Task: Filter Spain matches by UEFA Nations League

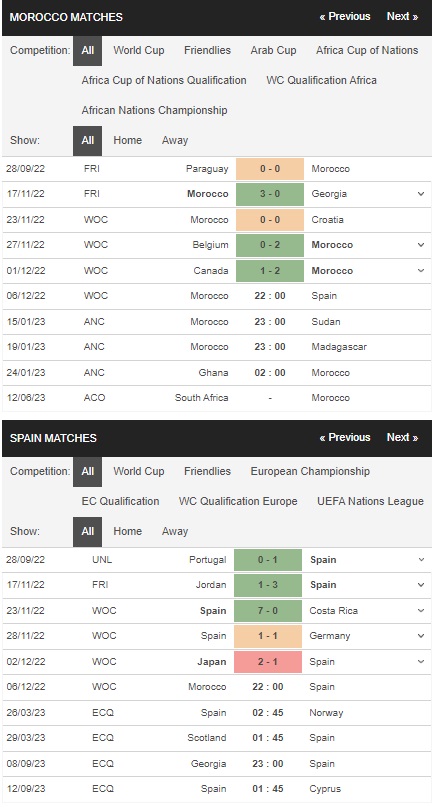Action: 371,501
